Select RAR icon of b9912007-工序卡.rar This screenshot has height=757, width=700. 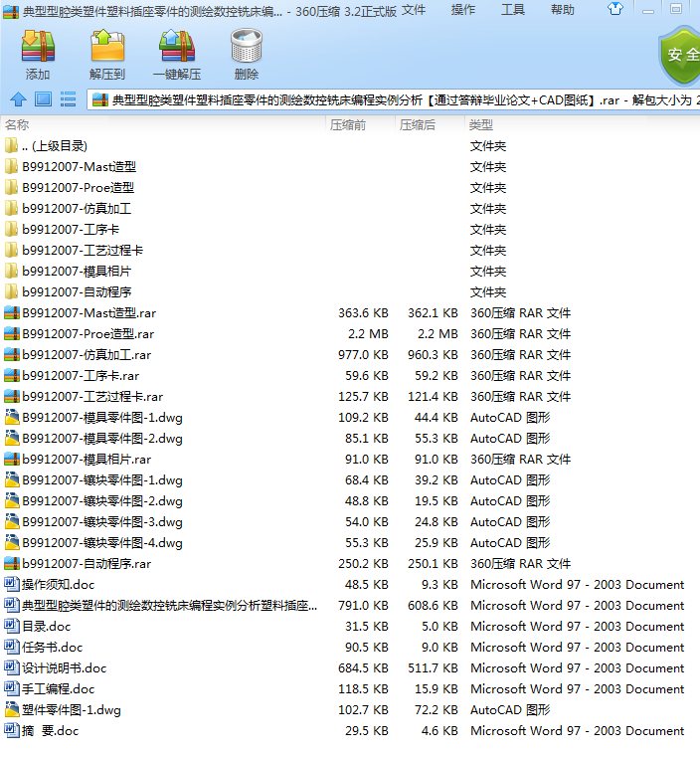pos(12,376)
